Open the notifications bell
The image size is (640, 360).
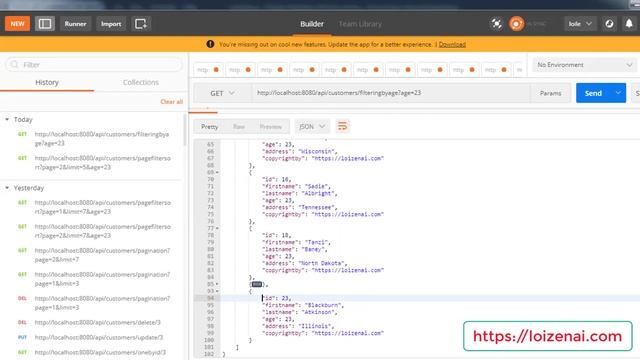pos(629,24)
